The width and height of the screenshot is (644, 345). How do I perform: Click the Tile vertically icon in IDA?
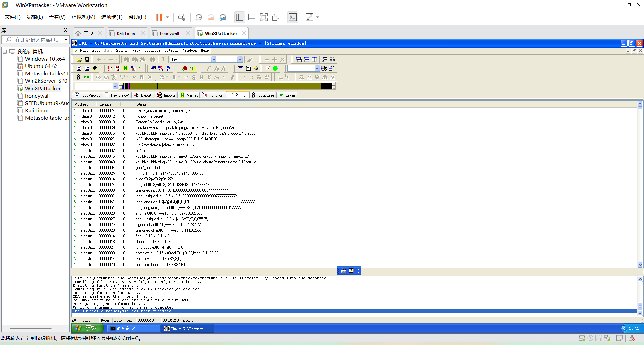coord(314,60)
